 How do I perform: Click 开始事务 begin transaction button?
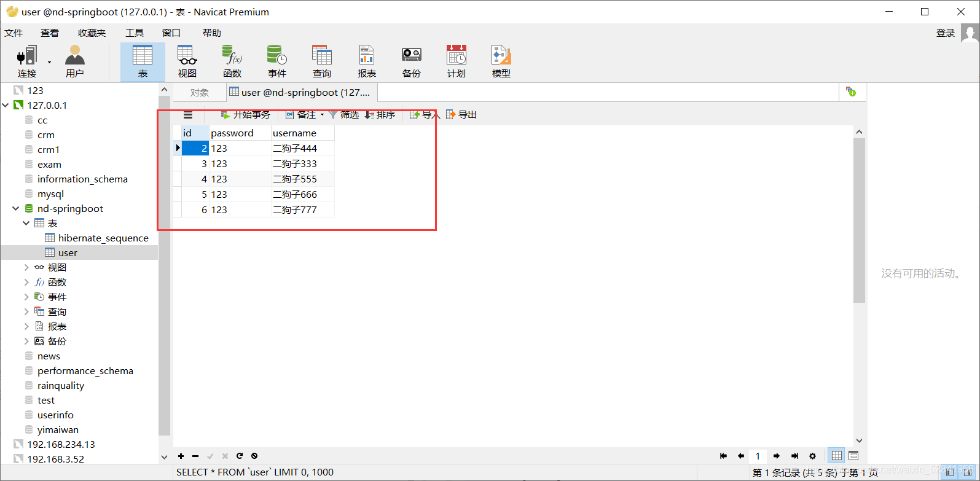[246, 115]
